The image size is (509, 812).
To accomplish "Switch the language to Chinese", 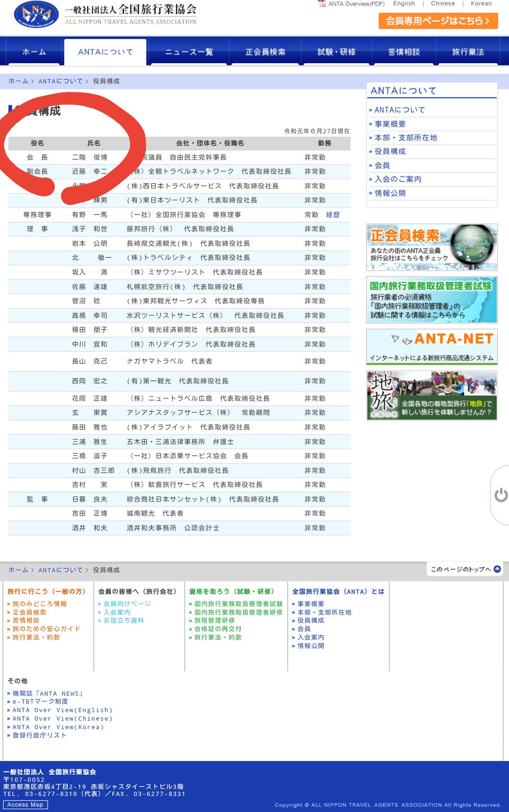I will click(x=443, y=3).
